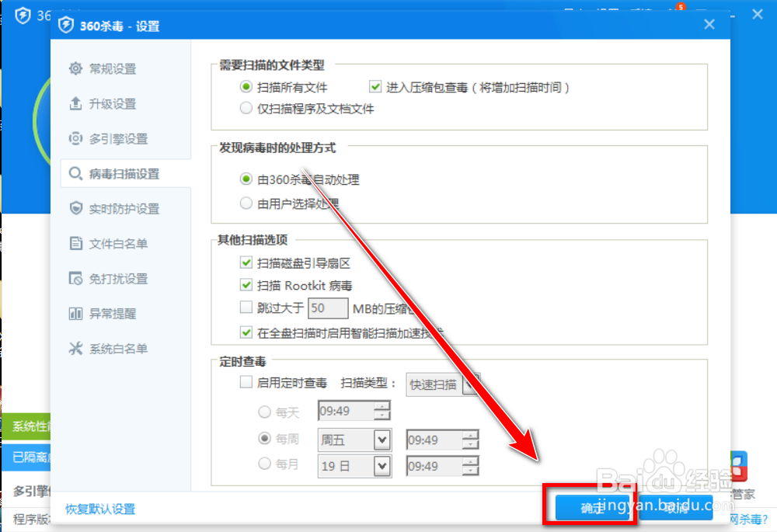
Task: Click the 确定 confirm button
Action: [x=592, y=508]
